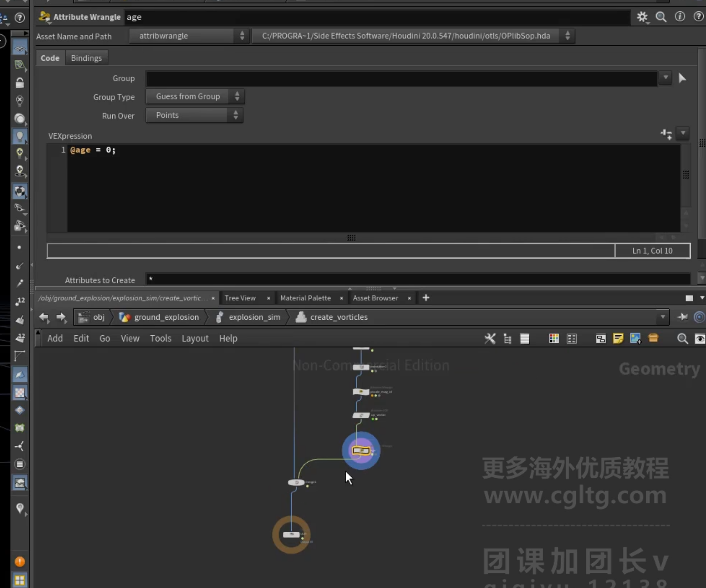Switch to the Bindings tab

click(x=86, y=58)
